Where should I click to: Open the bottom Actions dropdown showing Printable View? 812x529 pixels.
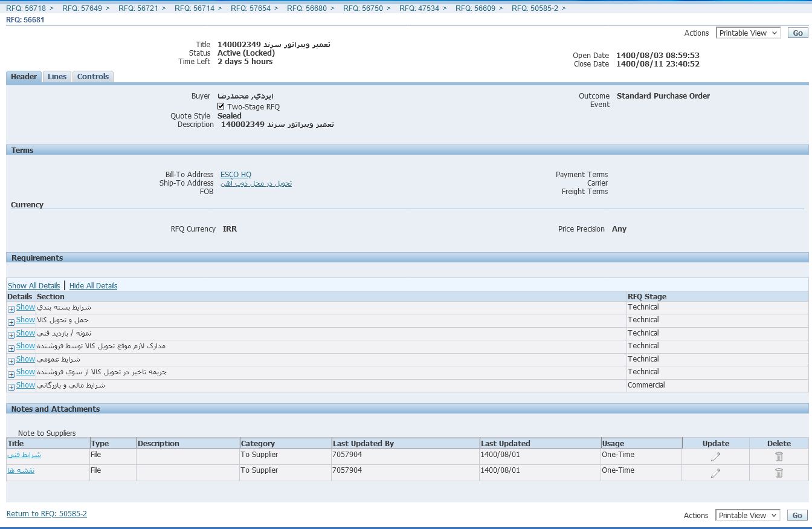tap(748, 516)
